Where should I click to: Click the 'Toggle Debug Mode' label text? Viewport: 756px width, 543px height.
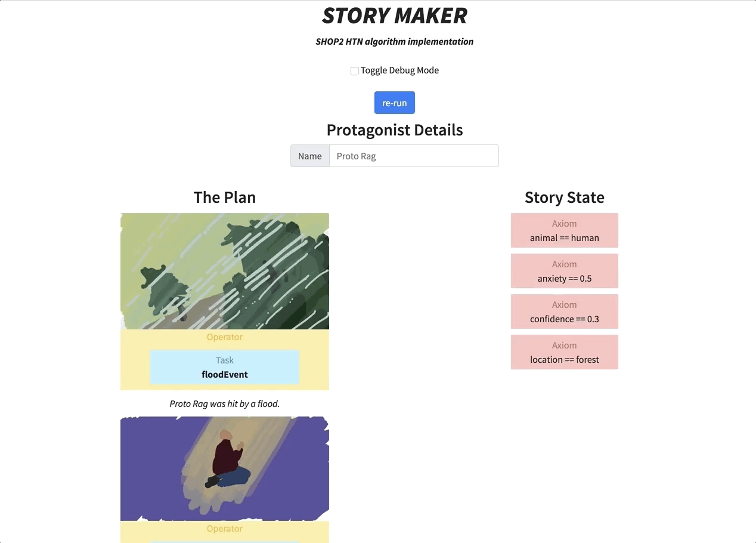coord(399,70)
